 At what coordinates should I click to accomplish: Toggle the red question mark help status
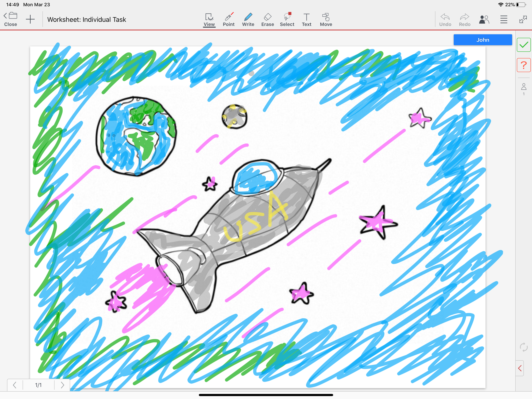click(x=524, y=65)
